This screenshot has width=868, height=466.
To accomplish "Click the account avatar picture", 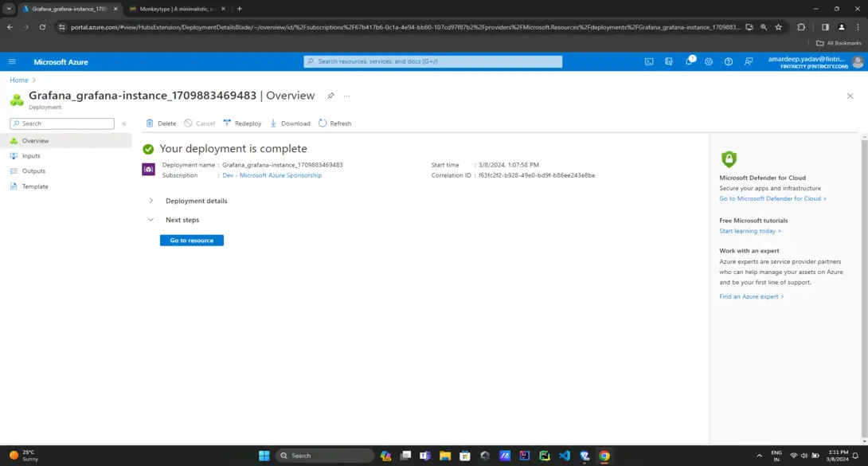I will click(x=858, y=62).
